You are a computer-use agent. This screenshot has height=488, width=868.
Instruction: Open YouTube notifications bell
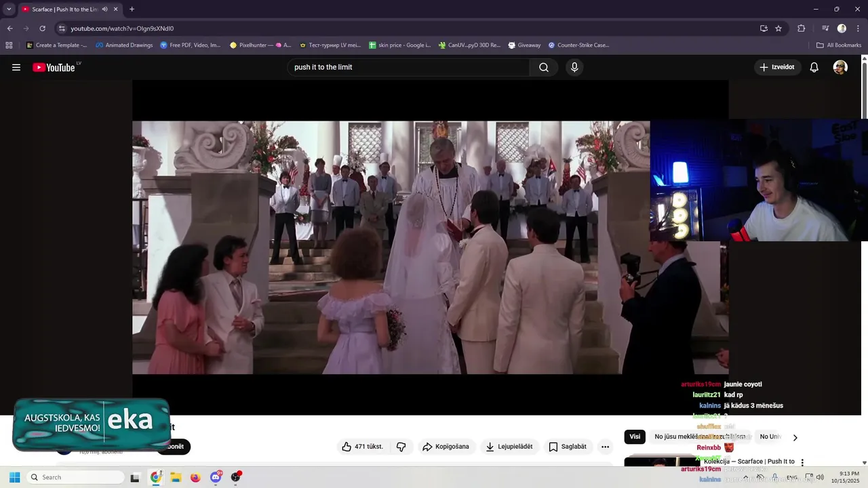click(x=814, y=67)
